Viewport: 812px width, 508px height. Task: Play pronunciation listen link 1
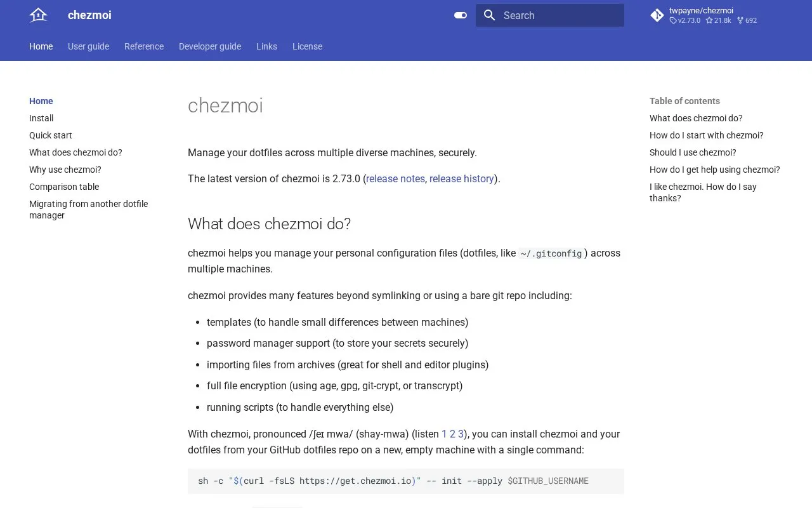point(444,434)
